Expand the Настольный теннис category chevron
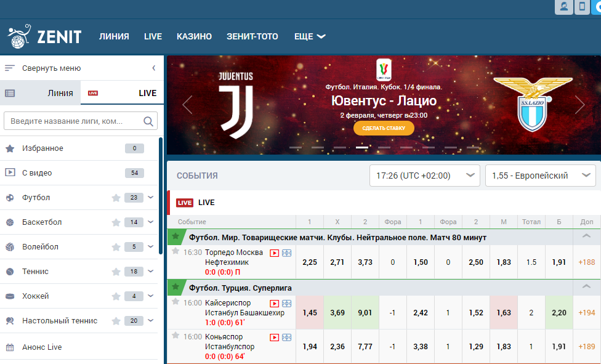This screenshot has width=601, height=364. pos(151,320)
